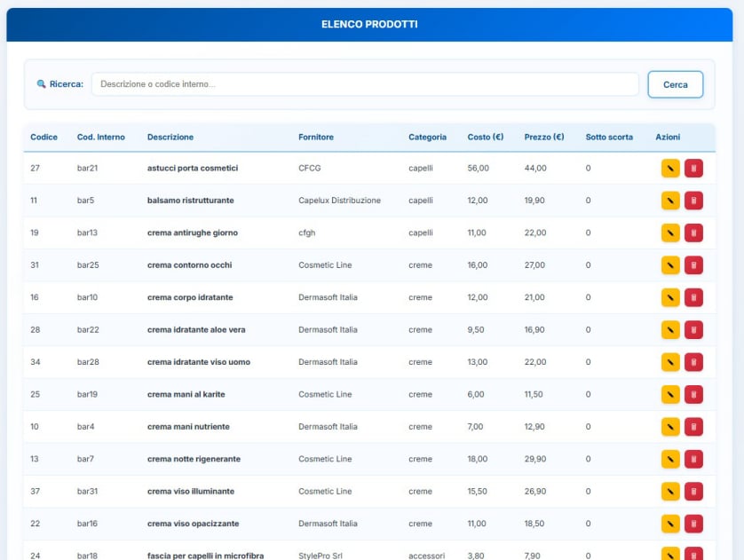Edit the astucci porta cosmetici product

(x=670, y=169)
